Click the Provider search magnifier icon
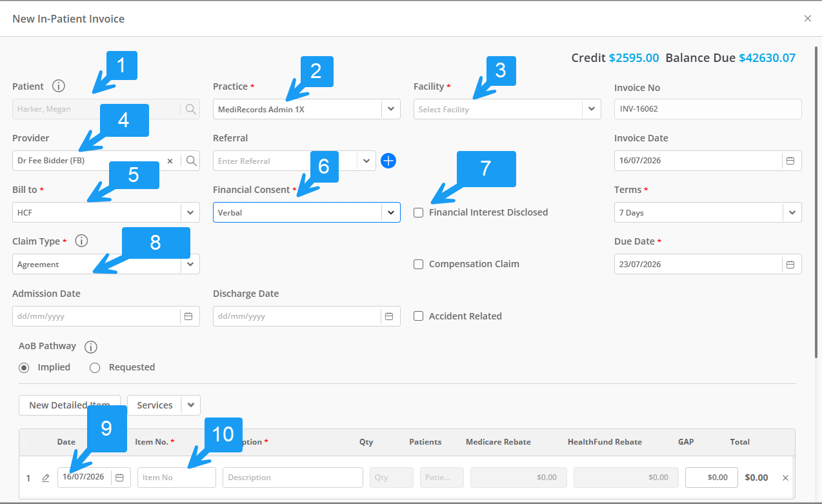 click(x=192, y=161)
